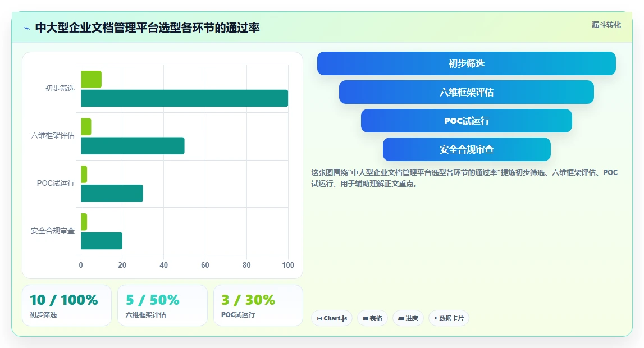Click the x-axis tick label 20
The image size is (644, 348).
[x=122, y=265]
